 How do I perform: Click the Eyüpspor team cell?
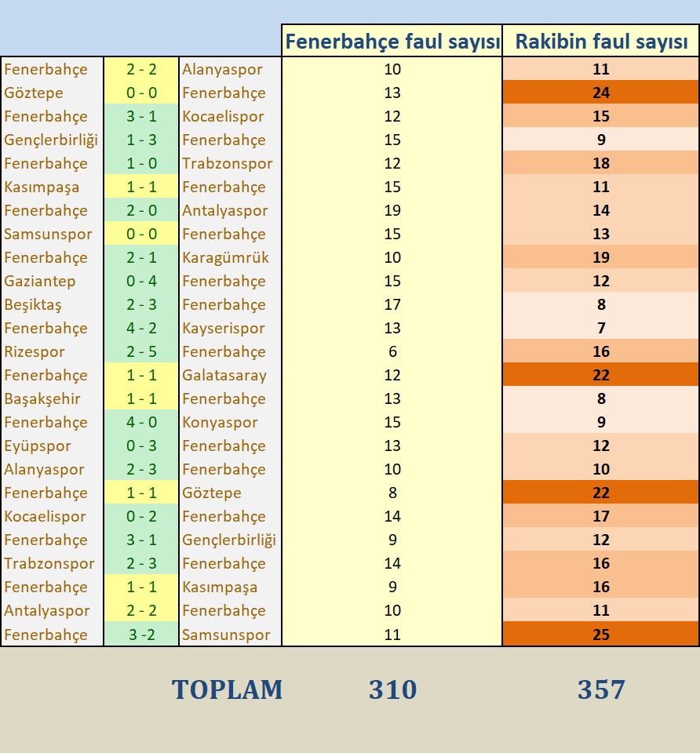52,446
